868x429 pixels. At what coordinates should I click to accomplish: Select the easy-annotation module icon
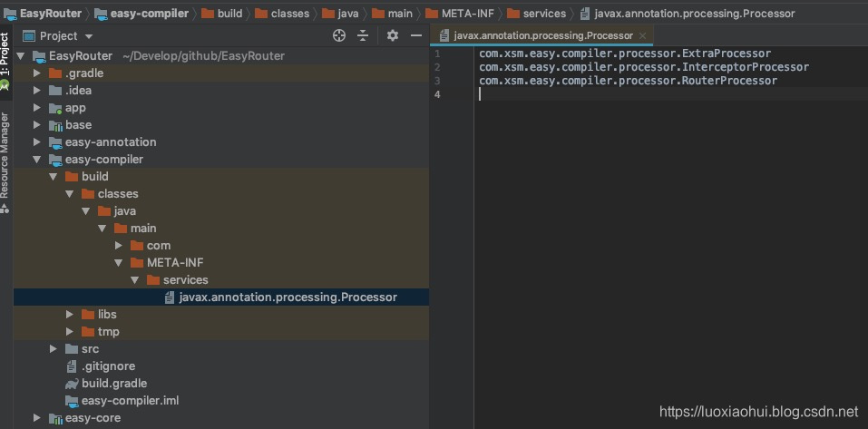pyautogui.click(x=55, y=142)
